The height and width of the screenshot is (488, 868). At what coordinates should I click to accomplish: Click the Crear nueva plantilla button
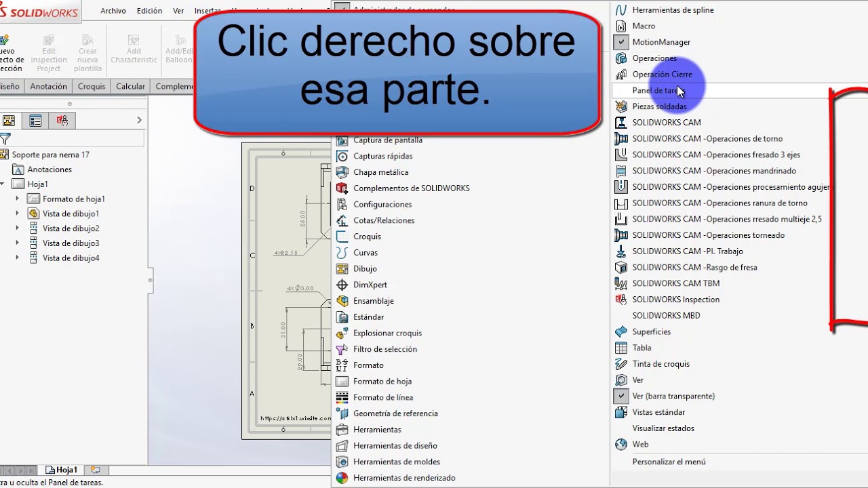(87, 54)
